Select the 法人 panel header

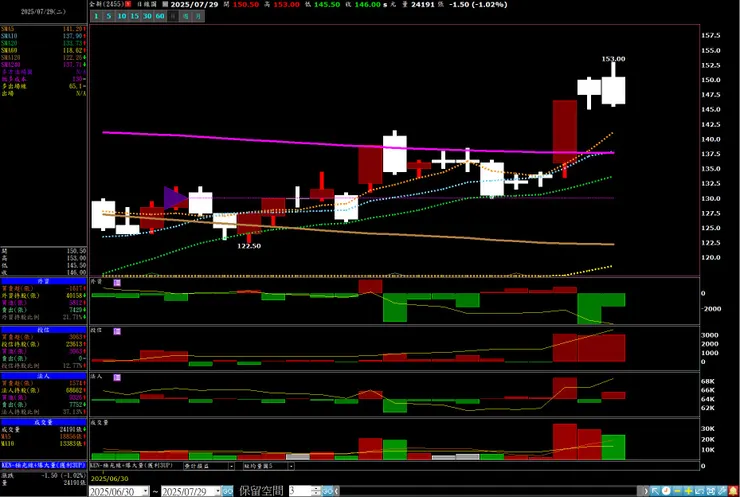tap(43, 376)
